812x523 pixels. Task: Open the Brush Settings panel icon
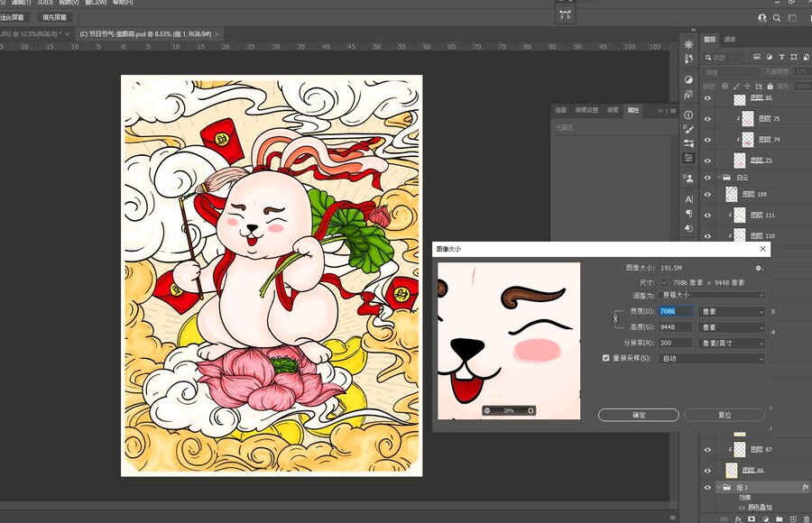click(x=688, y=129)
